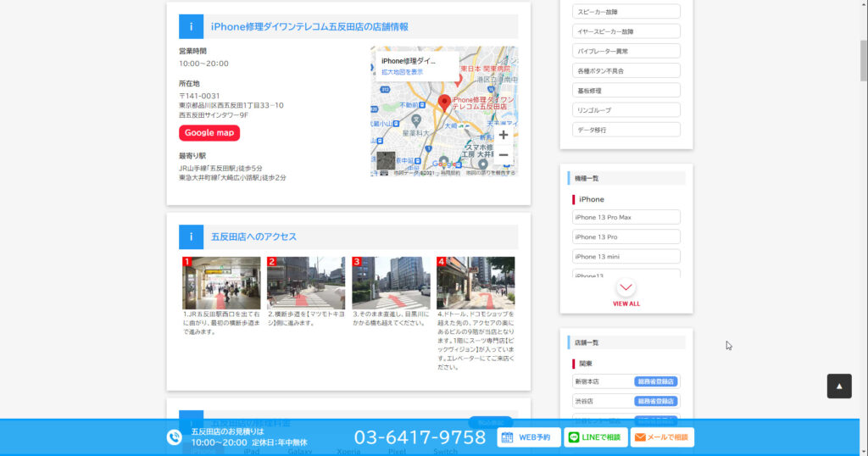Screen dimensions: 868x456
Task: Switch map to satellite thumbnail view
Action: coord(386,161)
